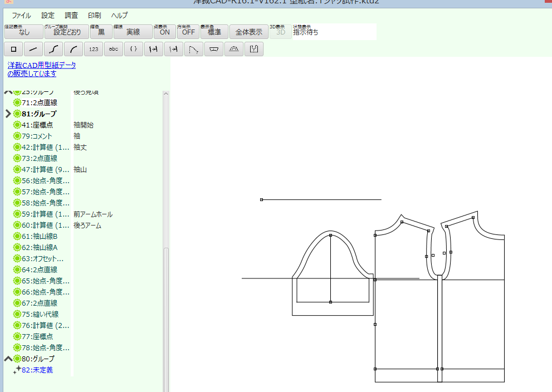The image size is (552, 392).
Task: Click the gear icon of 77:座標点
Action: [17, 336]
